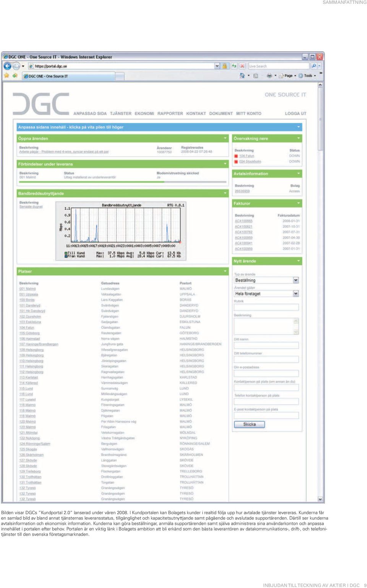The height and width of the screenshot is (588, 367).
Task: Open the Arbete pågår - Problem med 4-wire link
Action: 64,152
